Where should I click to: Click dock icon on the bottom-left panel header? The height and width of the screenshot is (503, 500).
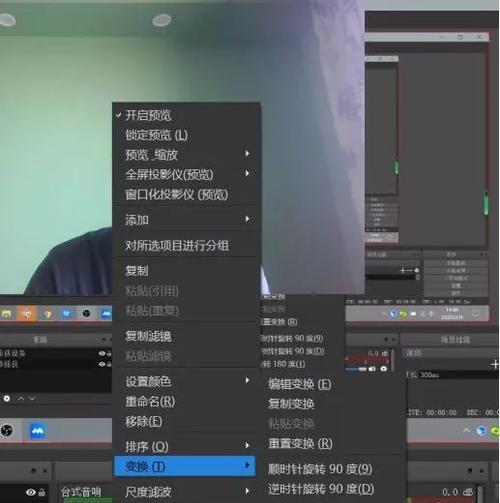33,471
